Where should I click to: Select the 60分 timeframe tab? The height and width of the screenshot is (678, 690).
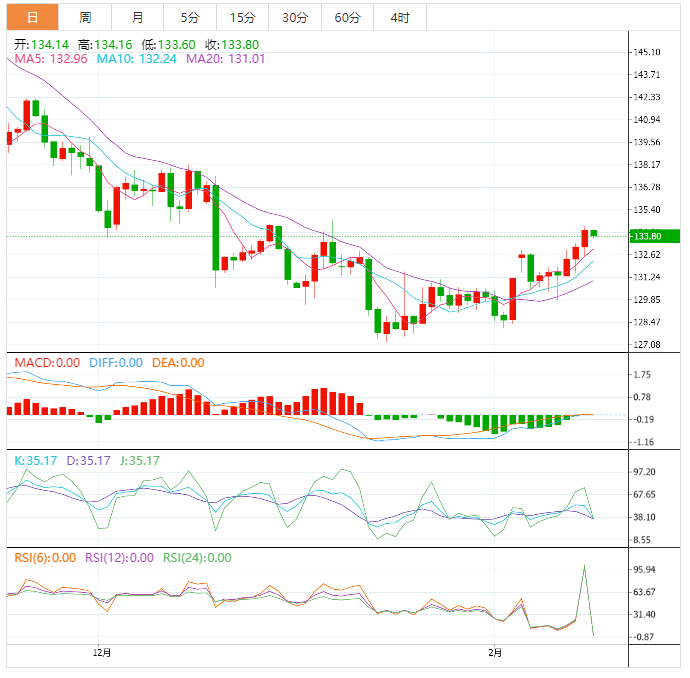pyautogui.click(x=347, y=18)
